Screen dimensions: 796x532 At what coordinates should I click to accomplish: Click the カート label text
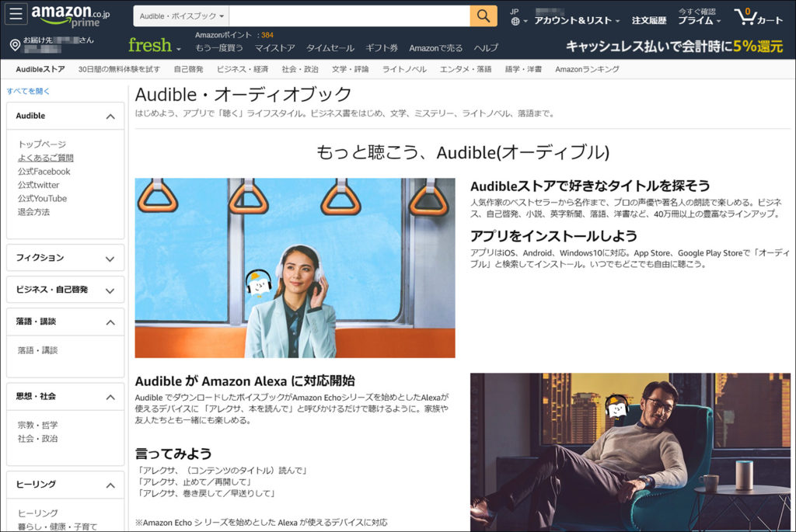click(x=770, y=20)
